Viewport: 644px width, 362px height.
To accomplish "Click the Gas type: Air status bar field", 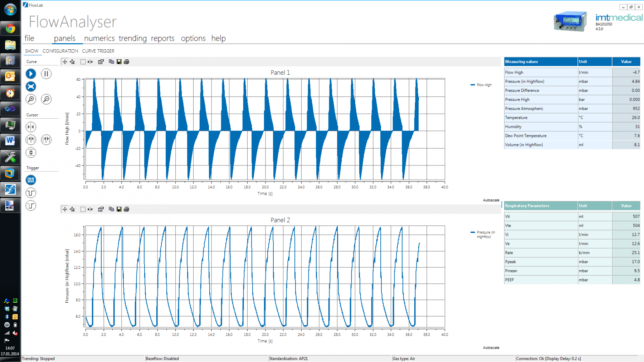I will point(404,358).
